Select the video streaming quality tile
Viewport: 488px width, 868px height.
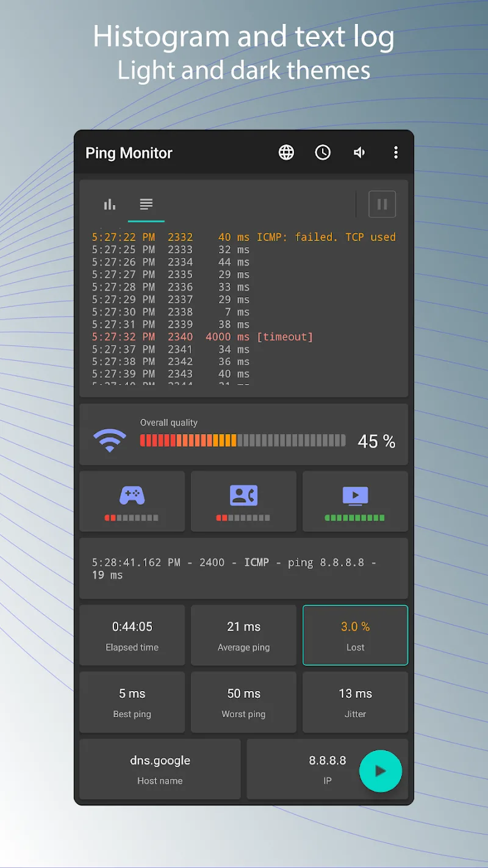tap(355, 501)
